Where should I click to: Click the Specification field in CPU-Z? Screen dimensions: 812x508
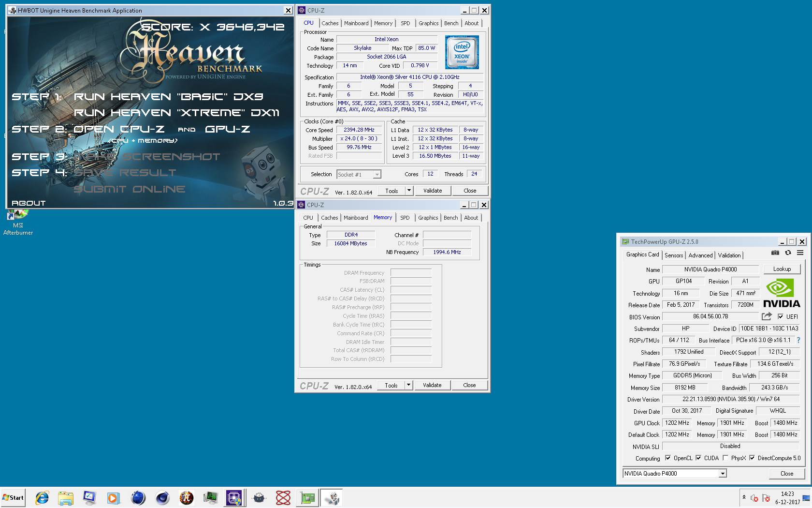[410, 77]
